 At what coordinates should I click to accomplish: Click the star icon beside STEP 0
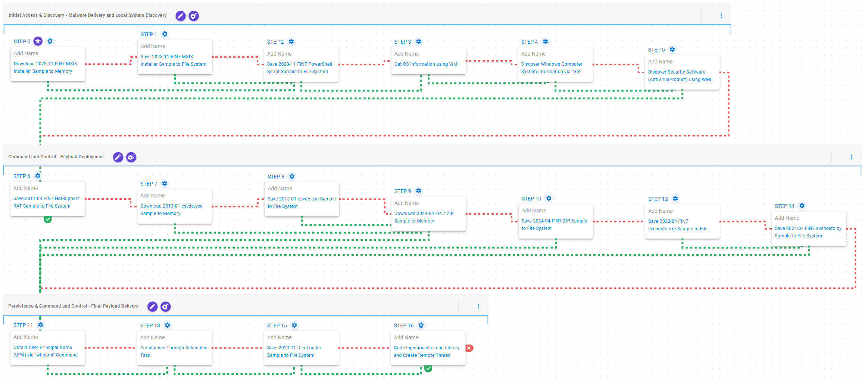(x=38, y=41)
